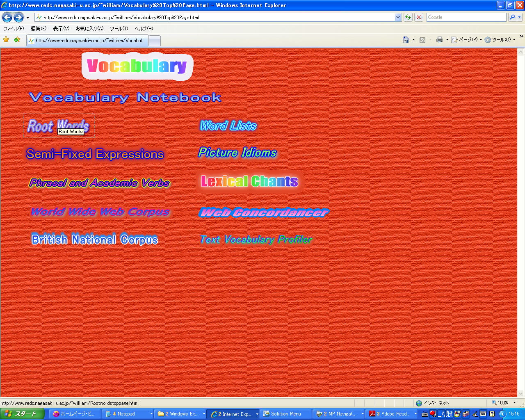Open the ファイル(F) menu
525x420 pixels.
click(x=14, y=29)
